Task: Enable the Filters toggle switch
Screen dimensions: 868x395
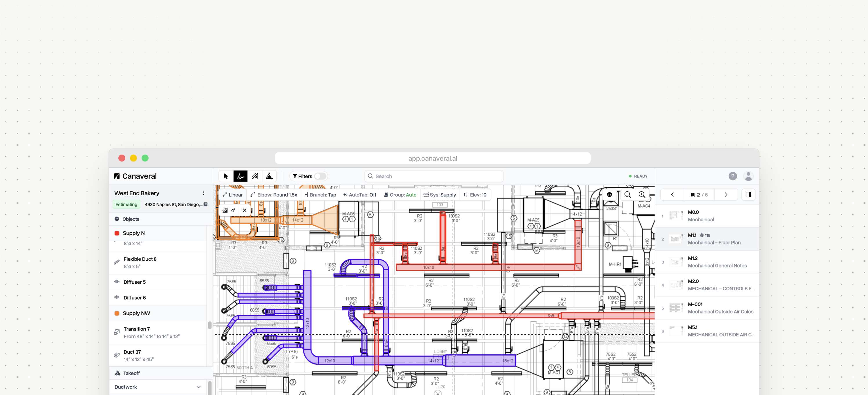Action: 320,176
